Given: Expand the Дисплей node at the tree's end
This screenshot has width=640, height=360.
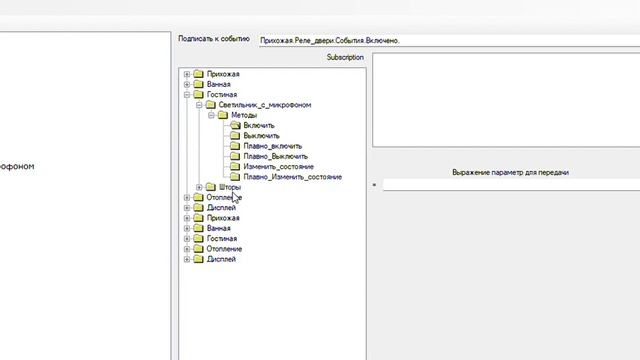Looking at the screenshot, I should pyautogui.click(x=187, y=259).
